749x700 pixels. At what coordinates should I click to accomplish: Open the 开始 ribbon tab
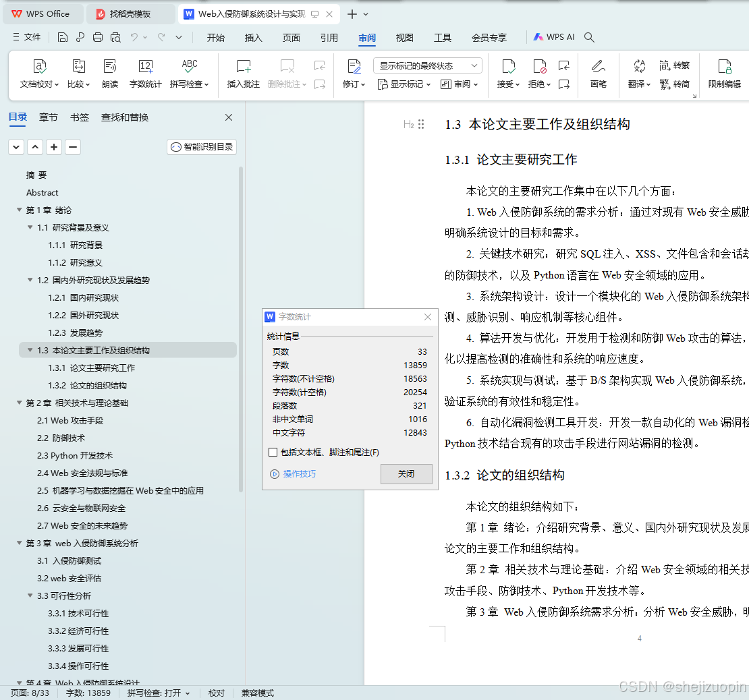point(215,38)
